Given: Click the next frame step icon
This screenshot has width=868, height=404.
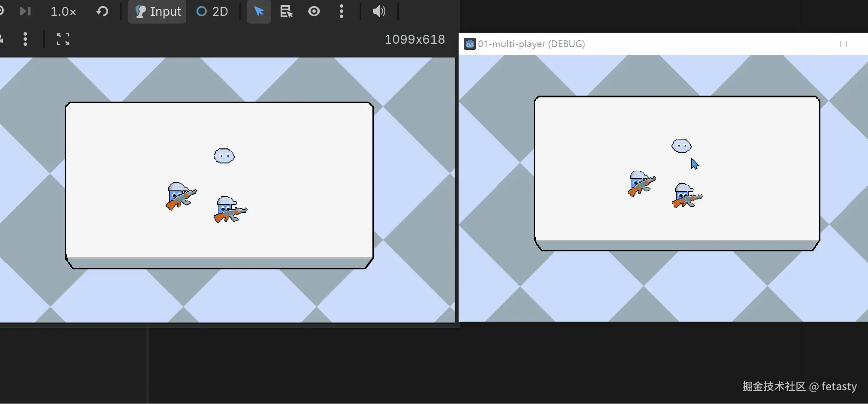Looking at the screenshot, I should 25,11.
